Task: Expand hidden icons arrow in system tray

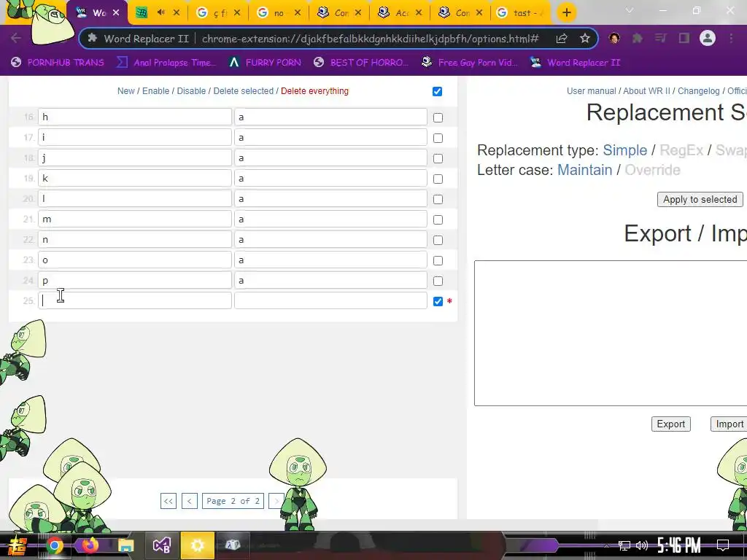Action: point(606,546)
